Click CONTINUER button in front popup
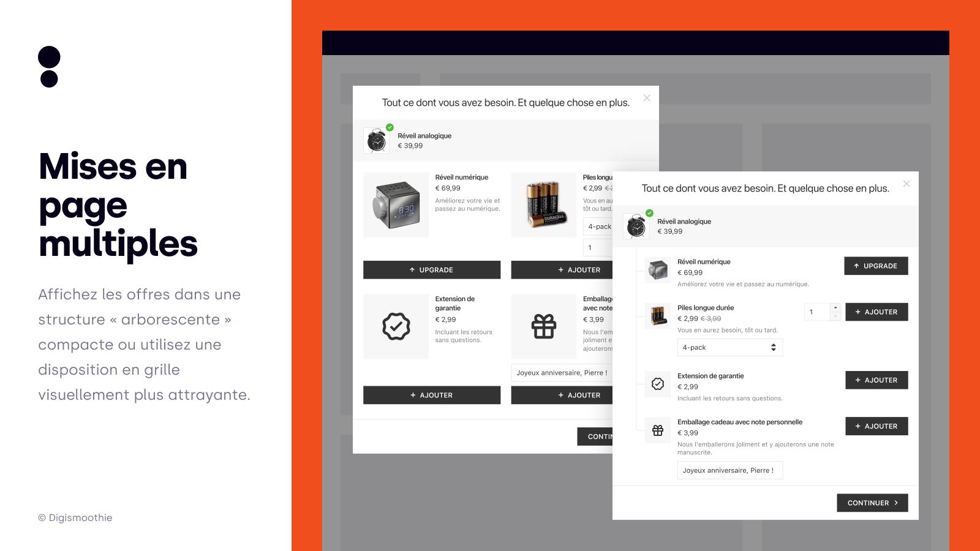 (872, 503)
